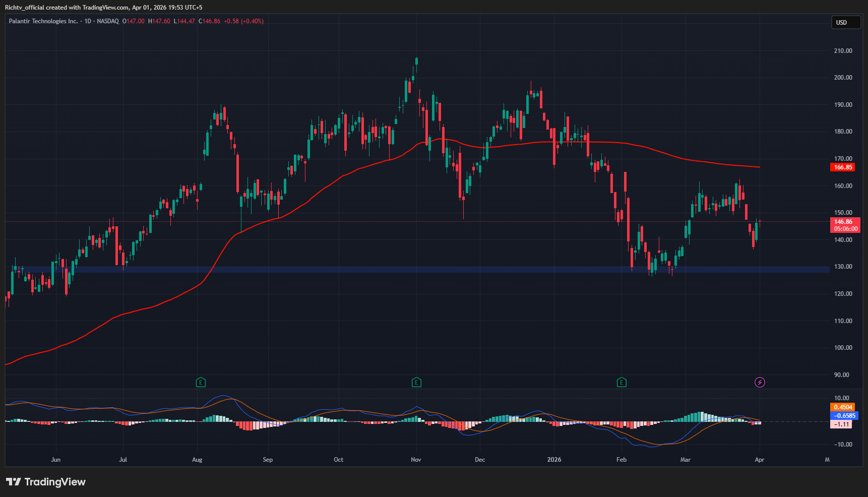Select the 1D interval label

(88, 21)
